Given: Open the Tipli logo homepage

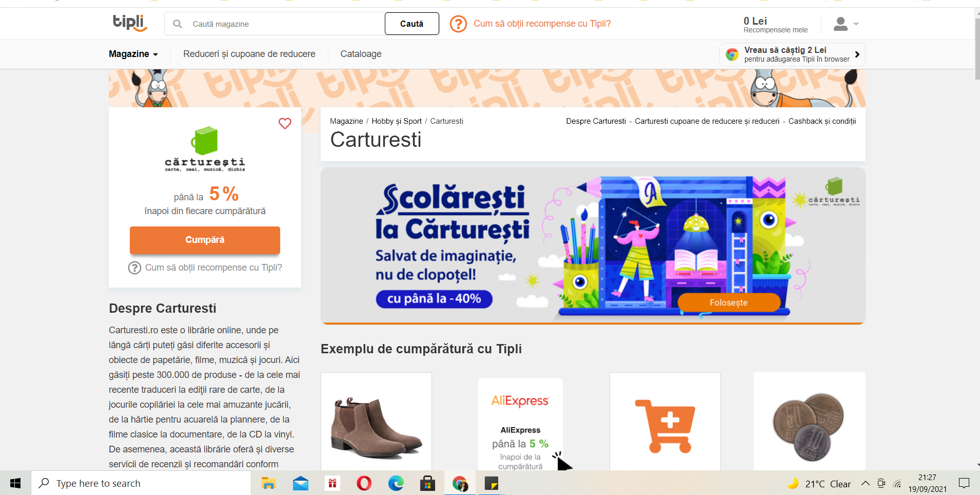Looking at the screenshot, I should pyautogui.click(x=130, y=23).
